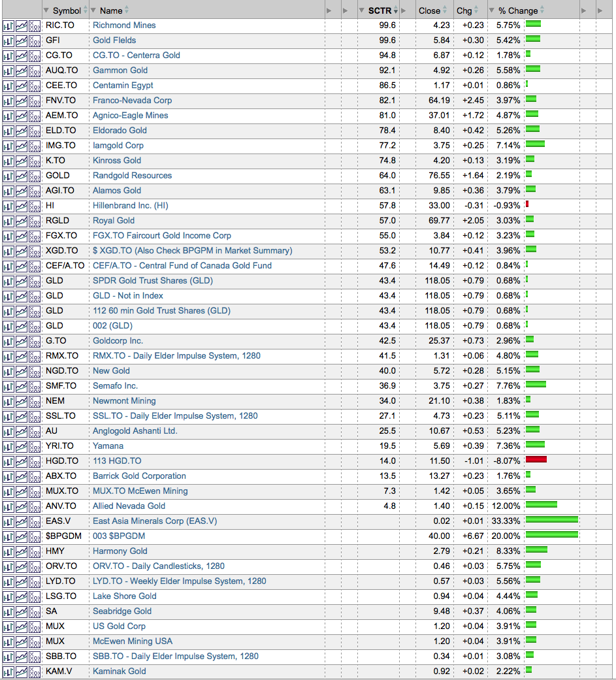This screenshot has width=616, height=680.
Task: Click the green % change bar for EAS.V
Action: coord(552,519)
